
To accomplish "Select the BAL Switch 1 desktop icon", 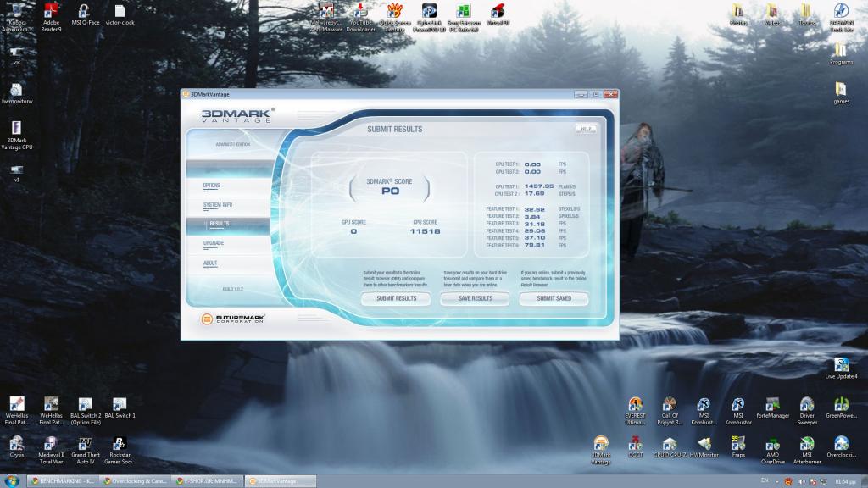I will 120,408.
